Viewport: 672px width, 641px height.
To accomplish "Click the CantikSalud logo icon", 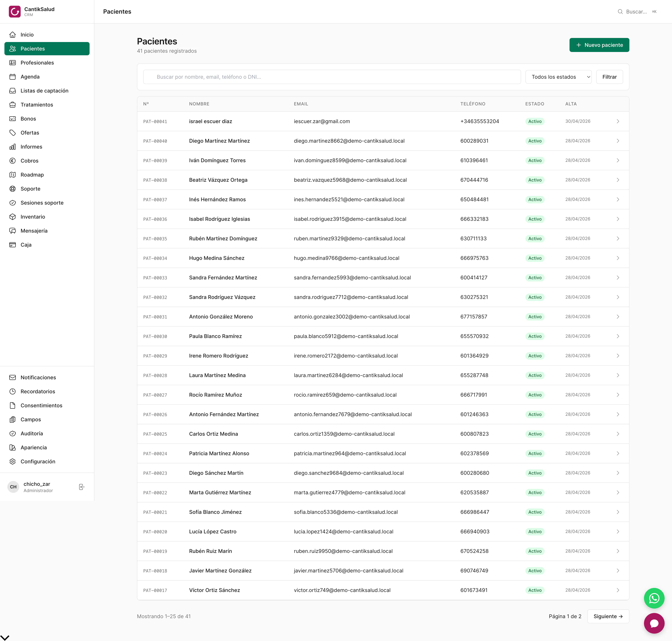I will [15, 12].
